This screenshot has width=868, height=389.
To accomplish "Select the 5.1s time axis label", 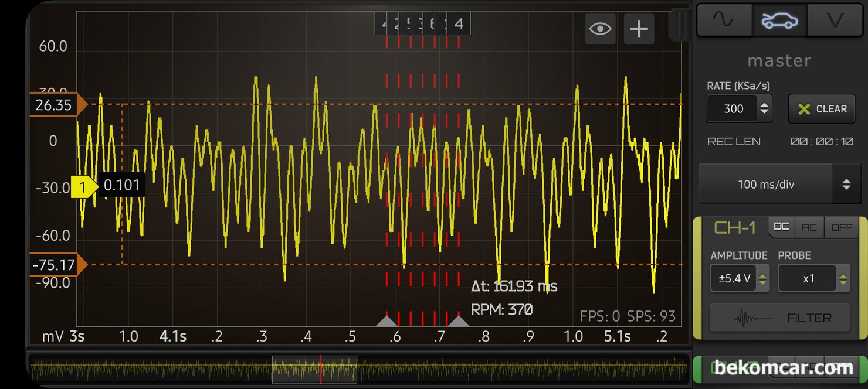I will point(618,337).
